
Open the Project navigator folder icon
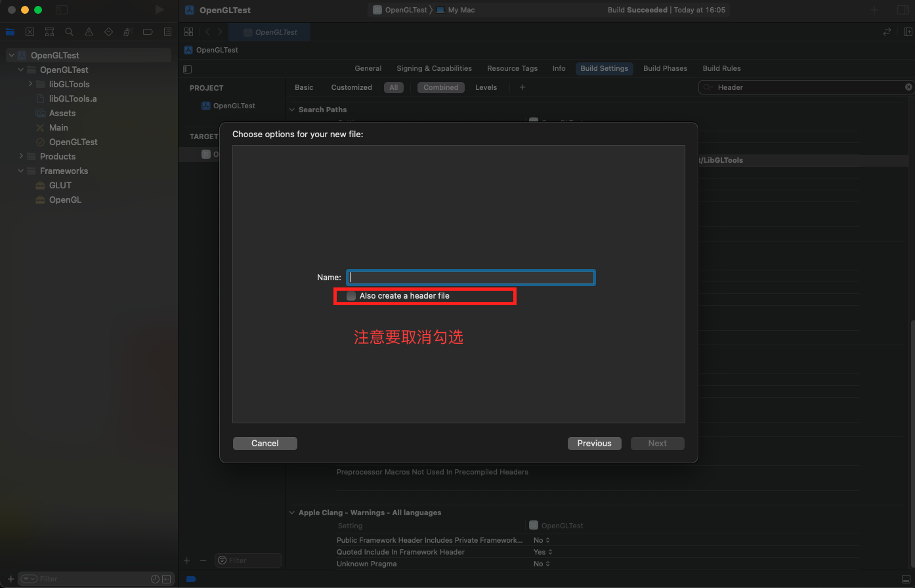[x=10, y=31]
